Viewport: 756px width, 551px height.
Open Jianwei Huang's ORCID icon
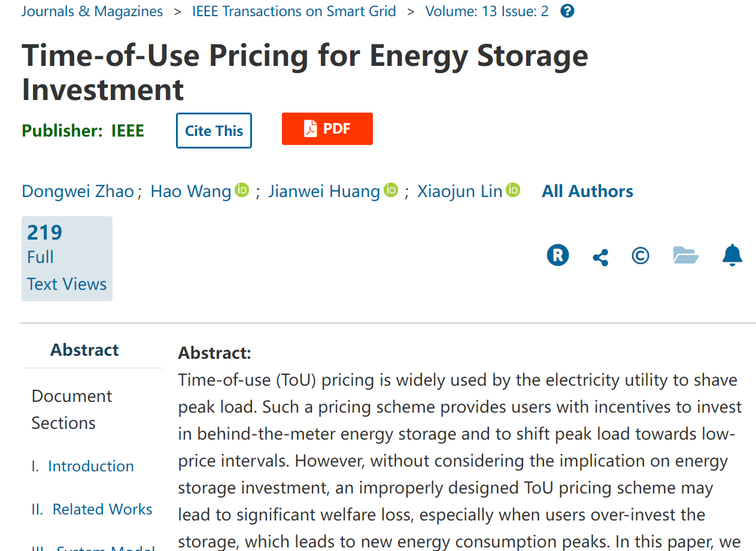point(391,190)
